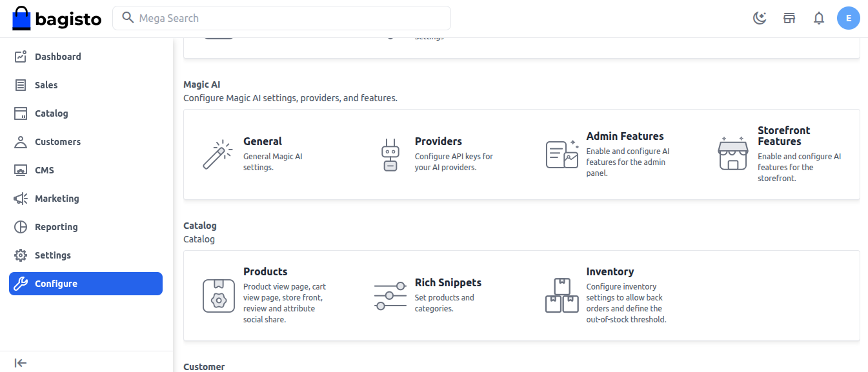Click the Reporting pie chart icon
This screenshot has height=372, width=868.
[21, 227]
